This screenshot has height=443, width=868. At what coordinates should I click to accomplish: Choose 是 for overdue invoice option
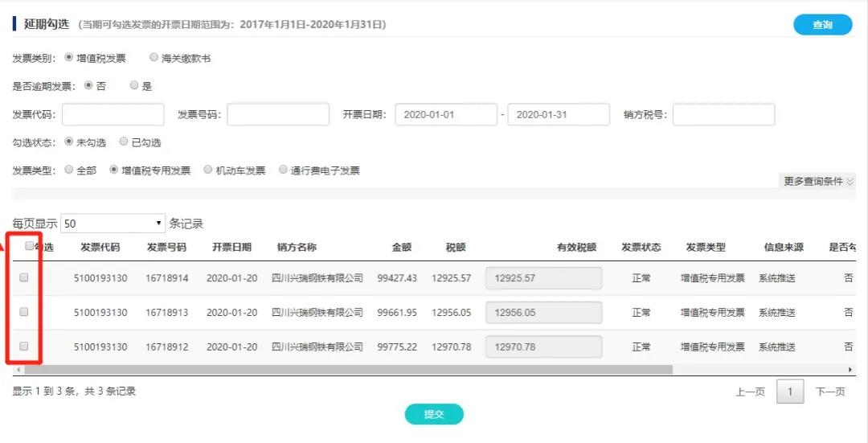click(134, 86)
